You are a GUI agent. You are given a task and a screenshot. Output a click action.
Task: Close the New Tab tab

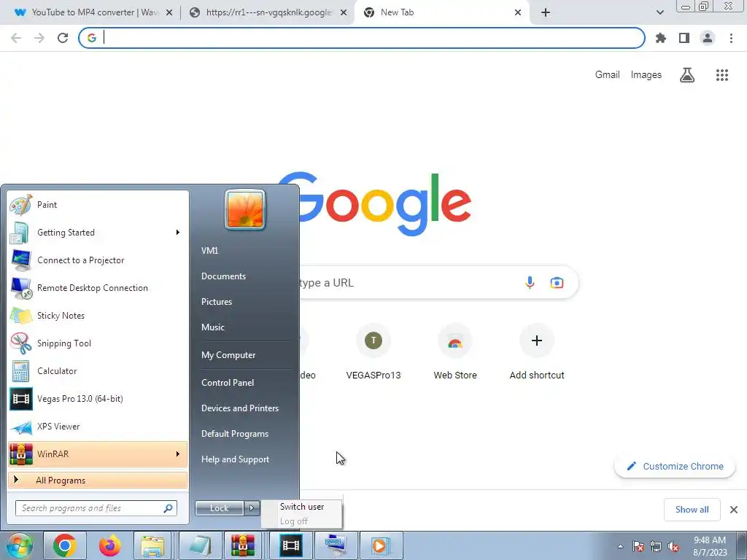(518, 12)
